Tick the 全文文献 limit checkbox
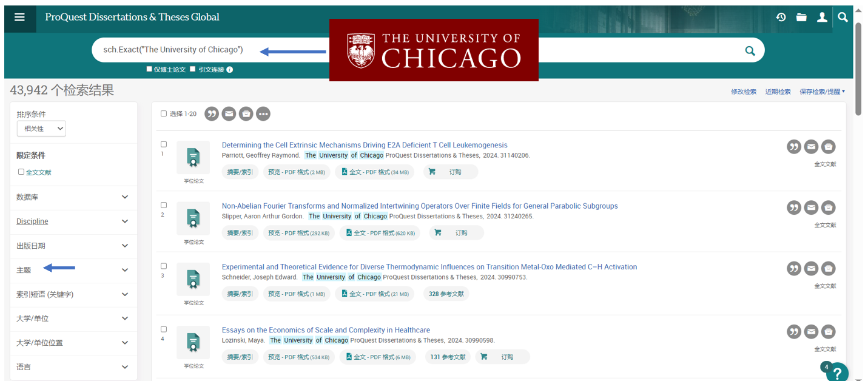Image resolution: width=868 pixels, height=381 pixels. 21,172
